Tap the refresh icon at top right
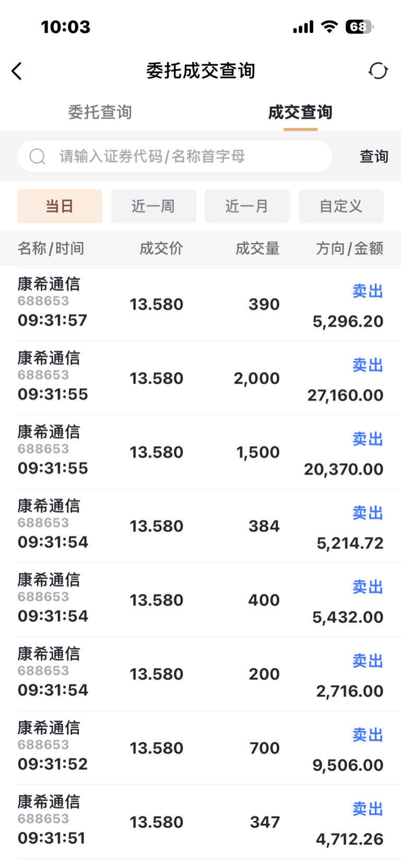Screen dimensions: 401x868 pos(378,70)
